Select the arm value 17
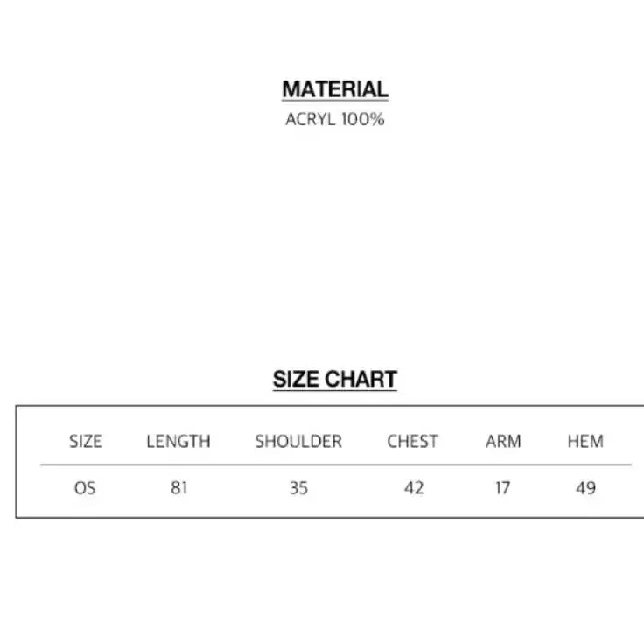644x644 pixels. point(503,488)
